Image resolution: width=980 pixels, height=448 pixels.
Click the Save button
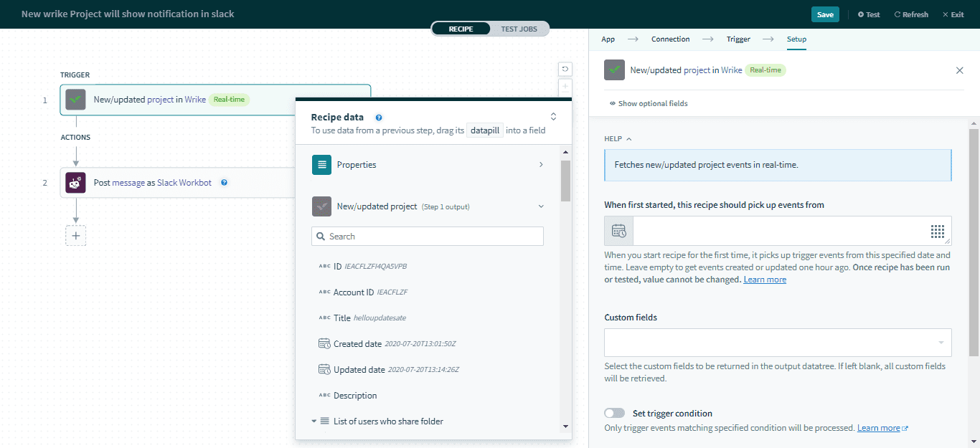click(825, 14)
